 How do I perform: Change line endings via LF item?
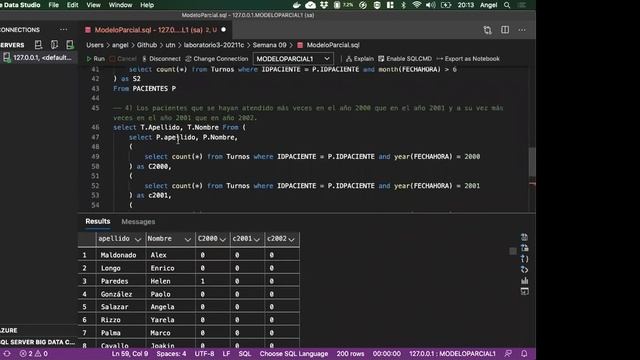click(x=226, y=353)
